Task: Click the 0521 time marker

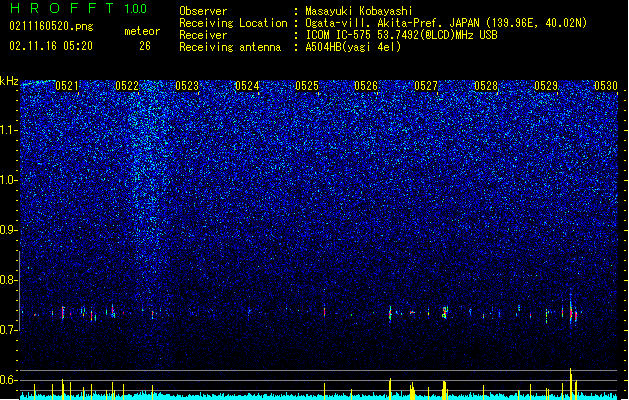Action: tap(67, 86)
